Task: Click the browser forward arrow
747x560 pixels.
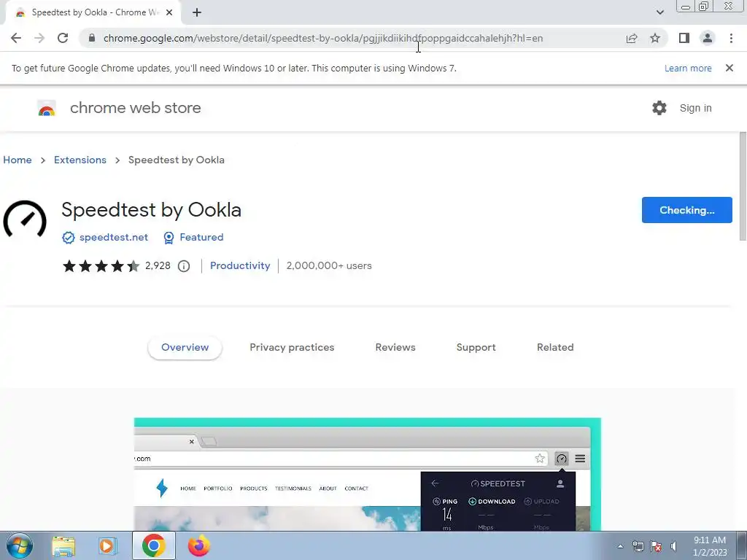Action: click(39, 38)
